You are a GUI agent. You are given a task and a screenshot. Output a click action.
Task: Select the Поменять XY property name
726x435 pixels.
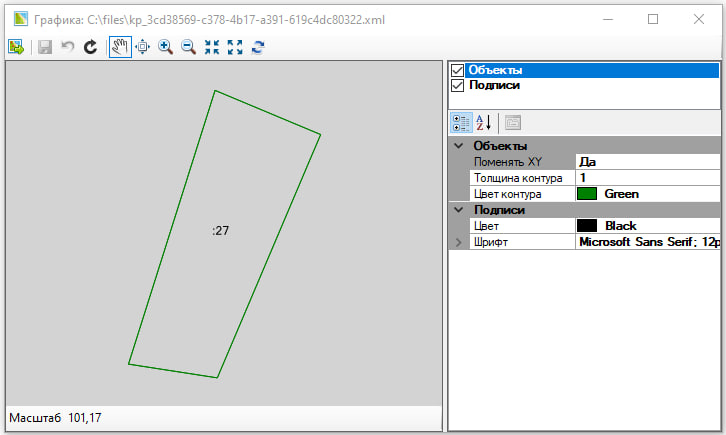coord(522,162)
